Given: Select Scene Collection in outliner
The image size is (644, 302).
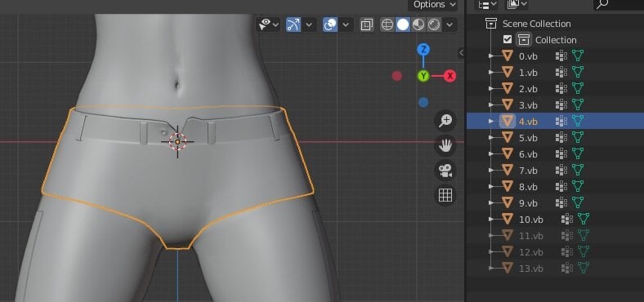Looking at the screenshot, I should coord(536,24).
